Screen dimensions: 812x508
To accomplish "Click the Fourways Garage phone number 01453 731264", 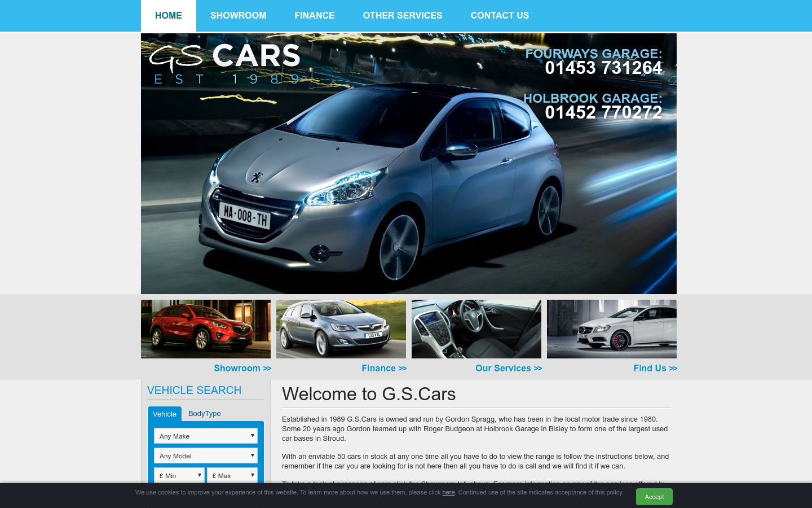I will [603, 68].
